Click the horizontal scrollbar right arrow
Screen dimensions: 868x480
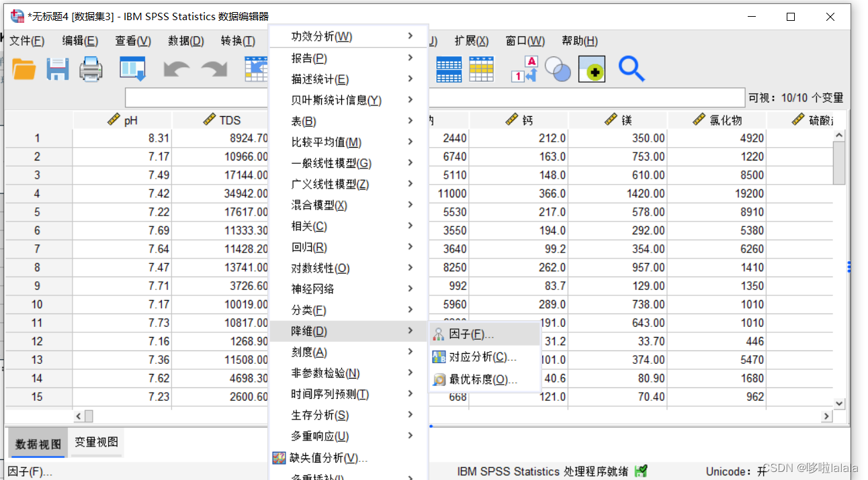(826, 417)
